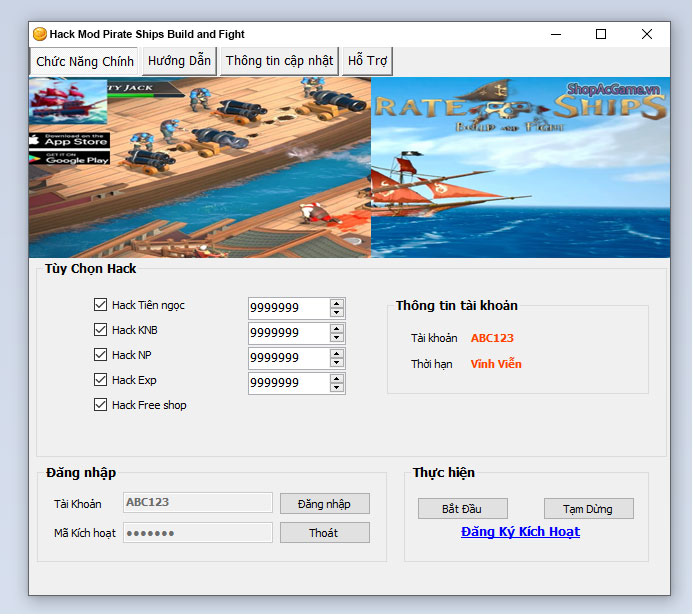Click the ShopAcGame.vn watermark text in banner
The image size is (693, 616).
point(613,89)
